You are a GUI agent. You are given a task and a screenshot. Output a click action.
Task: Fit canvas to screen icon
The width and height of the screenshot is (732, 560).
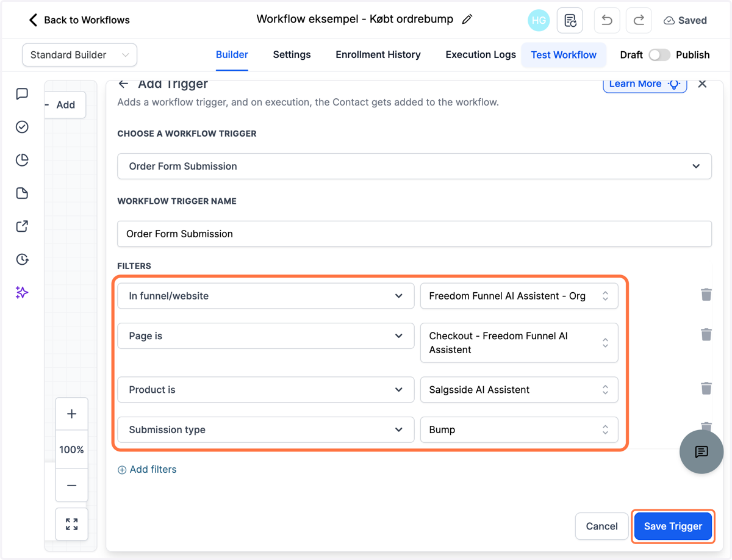(71, 524)
